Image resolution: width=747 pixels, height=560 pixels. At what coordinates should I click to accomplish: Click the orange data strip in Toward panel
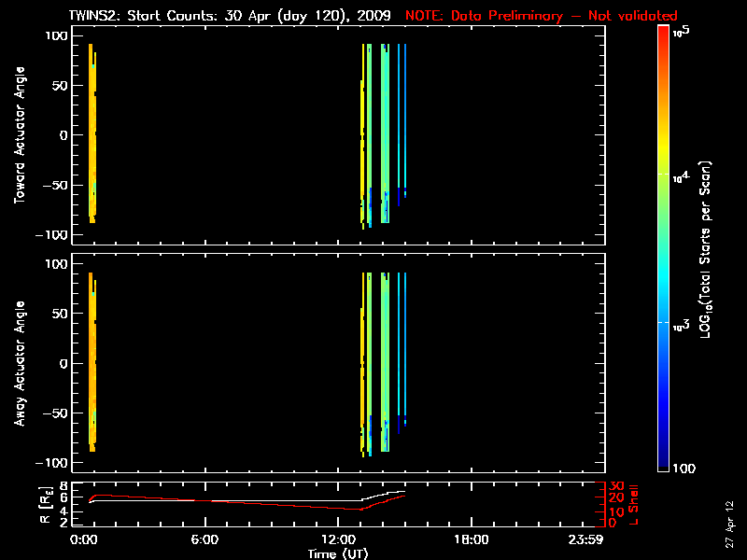click(x=92, y=131)
